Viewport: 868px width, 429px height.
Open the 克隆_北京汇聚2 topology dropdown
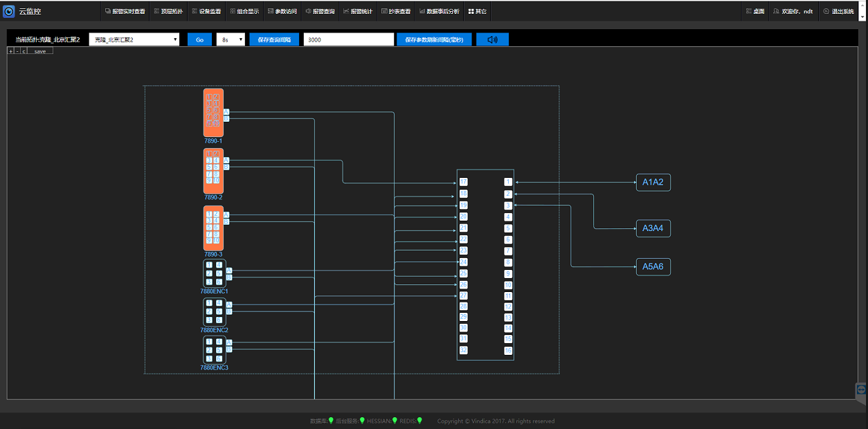134,39
